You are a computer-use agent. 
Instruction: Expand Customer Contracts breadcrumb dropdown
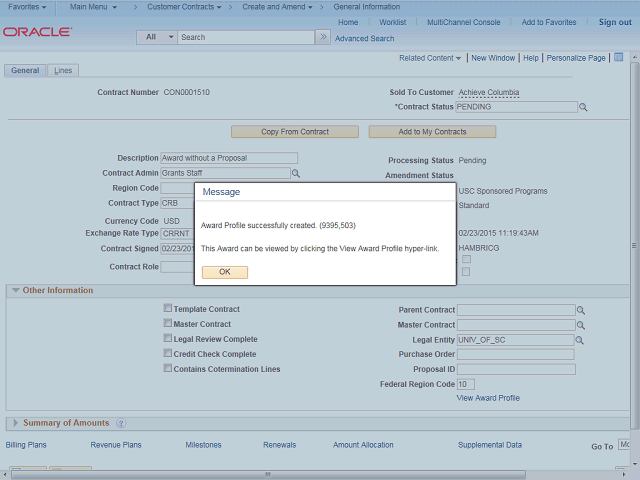[184, 7]
